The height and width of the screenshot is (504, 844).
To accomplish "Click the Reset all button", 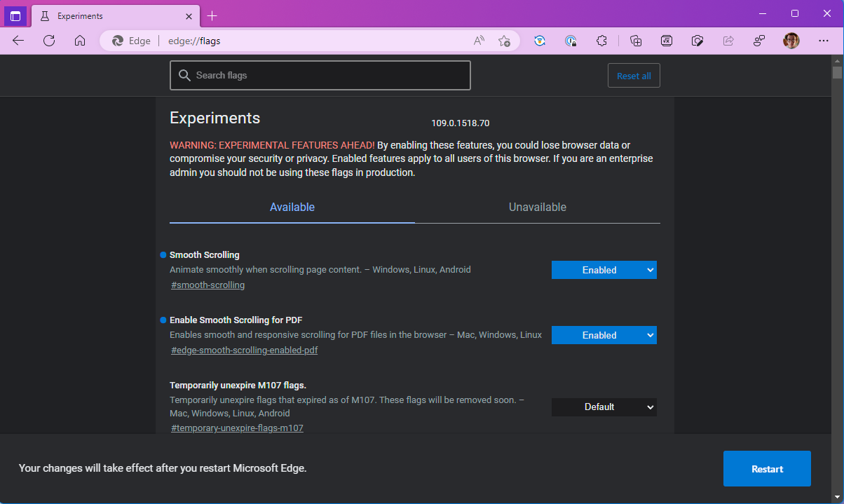I will [x=634, y=76].
